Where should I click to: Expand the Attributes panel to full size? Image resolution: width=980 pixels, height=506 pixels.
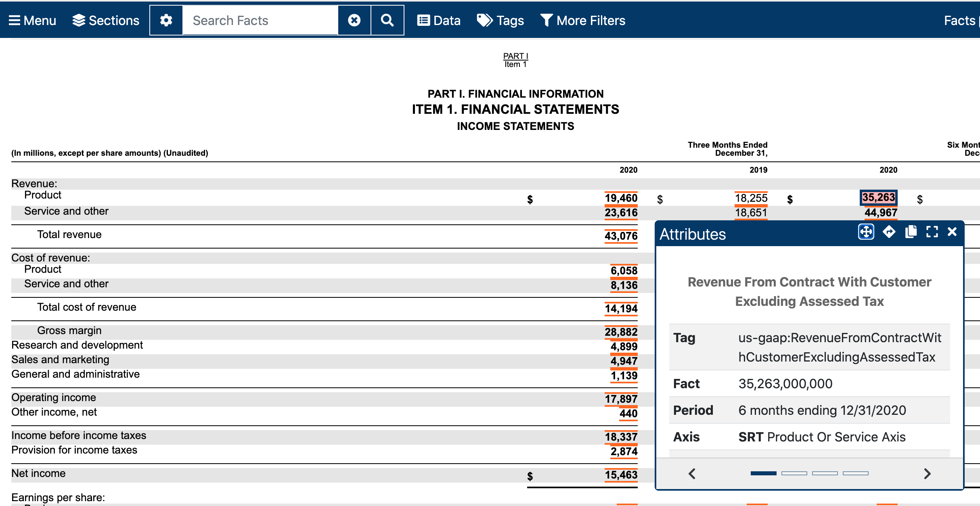pyautogui.click(x=932, y=232)
